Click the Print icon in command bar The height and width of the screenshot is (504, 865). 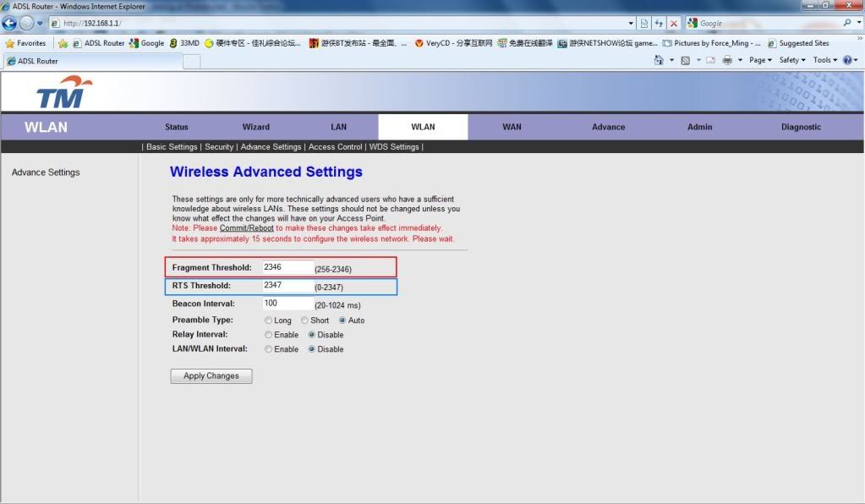[x=727, y=60]
